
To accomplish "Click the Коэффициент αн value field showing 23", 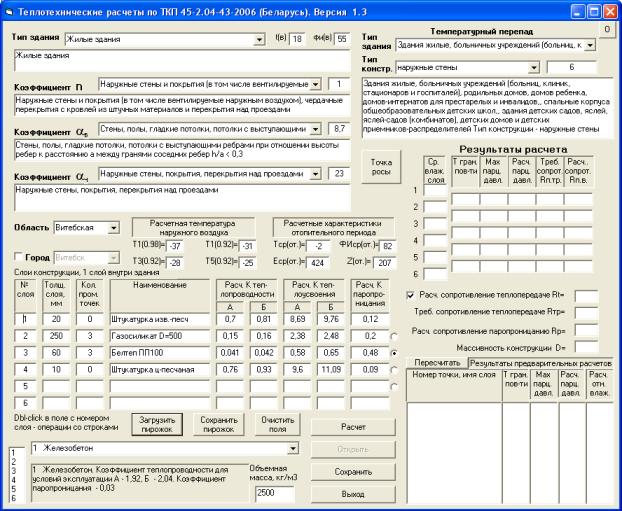I will pyautogui.click(x=339, y=174).
